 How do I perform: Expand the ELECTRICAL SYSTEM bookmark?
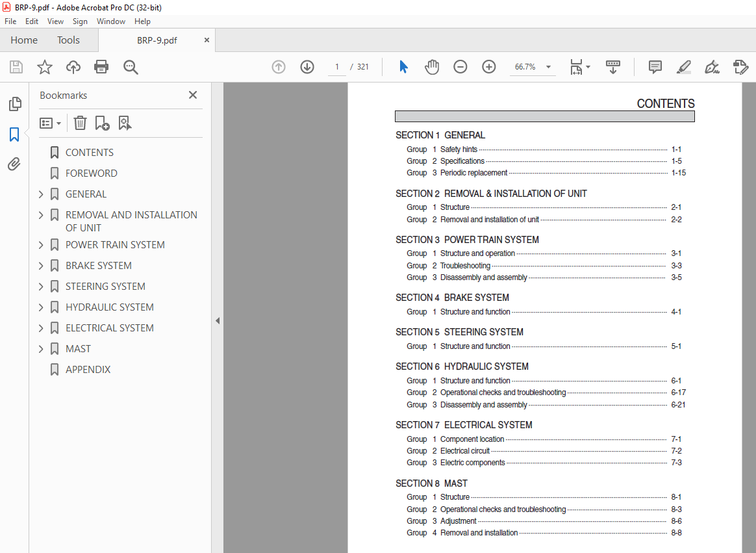(x=41, y=328)
